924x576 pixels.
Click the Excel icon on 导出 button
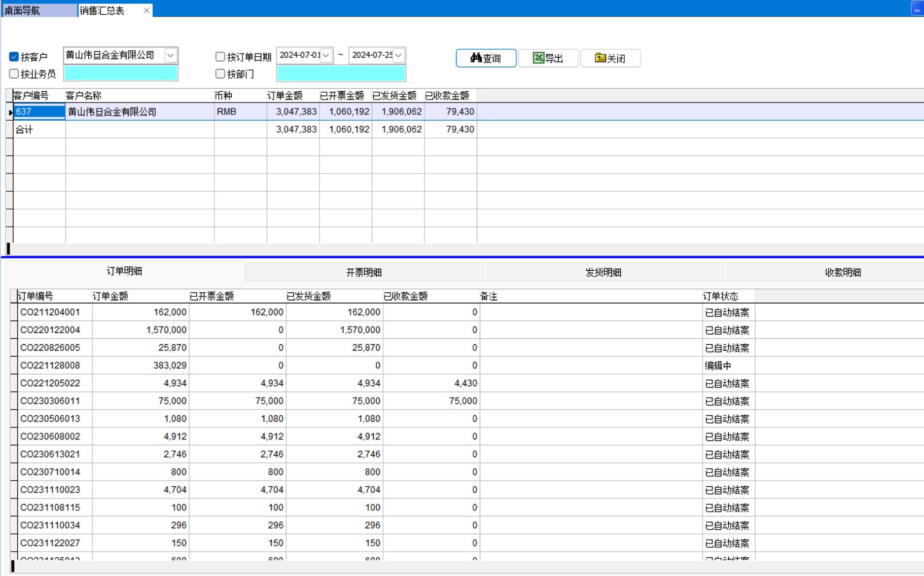(x=538, y=58)
